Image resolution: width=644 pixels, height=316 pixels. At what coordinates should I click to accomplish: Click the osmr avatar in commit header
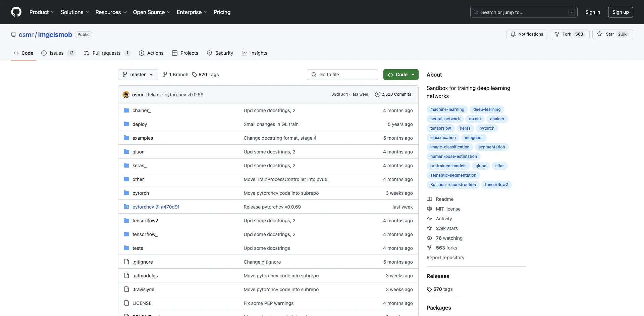[x=126, y=95]
